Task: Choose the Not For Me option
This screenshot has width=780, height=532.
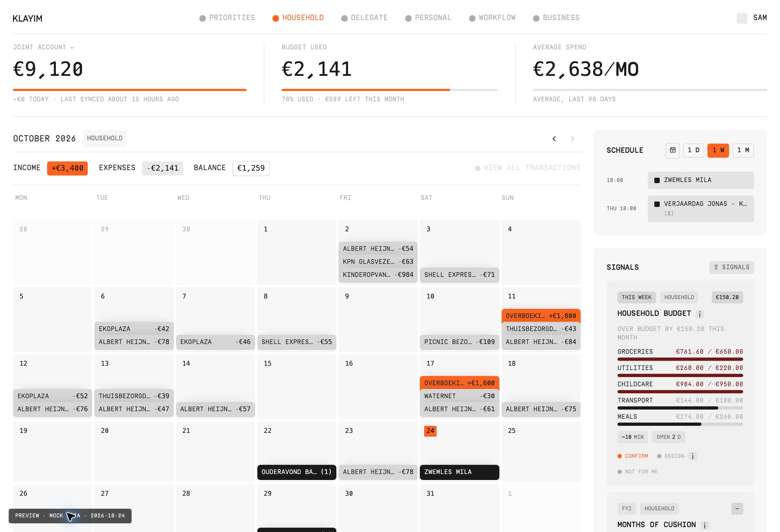Action: (638, 472)
